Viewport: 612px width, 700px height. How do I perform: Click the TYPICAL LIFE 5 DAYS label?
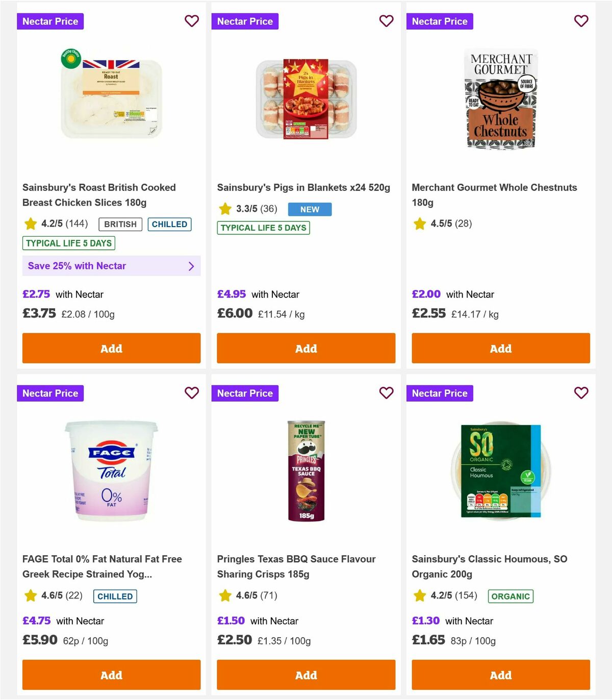point(68,243)
